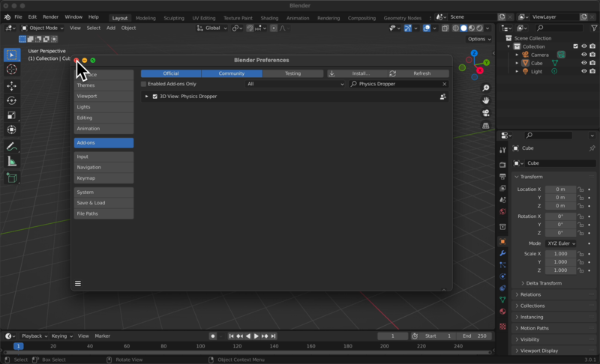
Task: Toggle Official add-ons filter
Action: coord(171,73)
